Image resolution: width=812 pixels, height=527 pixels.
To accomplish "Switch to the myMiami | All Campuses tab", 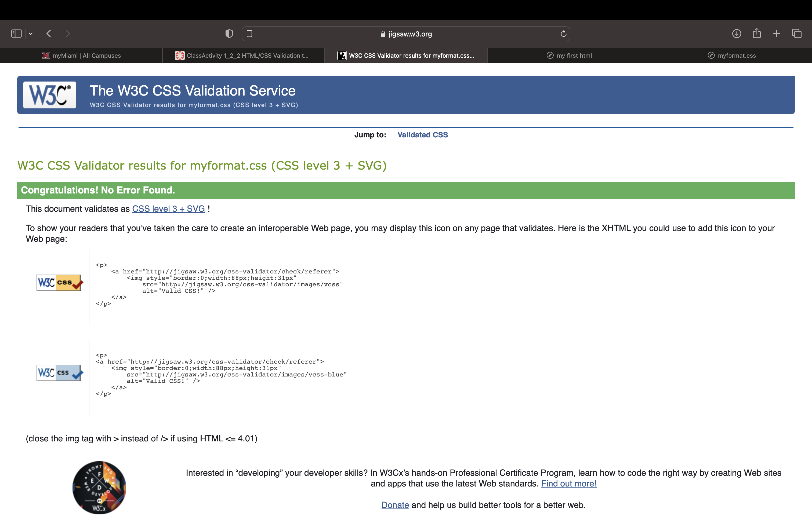I will click(81, 56).
